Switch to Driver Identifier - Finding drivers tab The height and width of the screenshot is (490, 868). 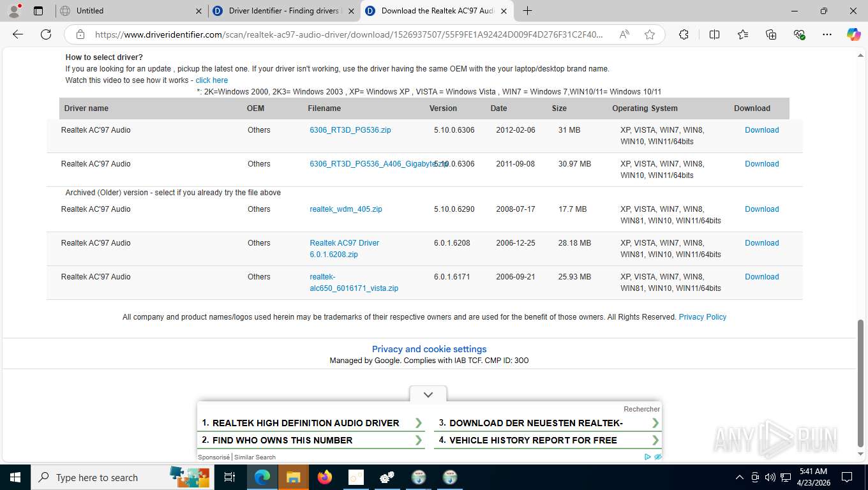[284, 11]
